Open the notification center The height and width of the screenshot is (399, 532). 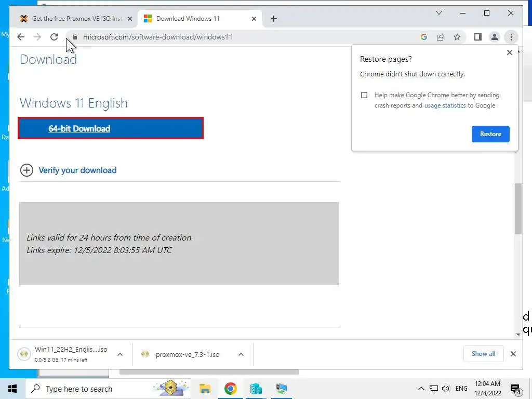click(x=515, y=390)
